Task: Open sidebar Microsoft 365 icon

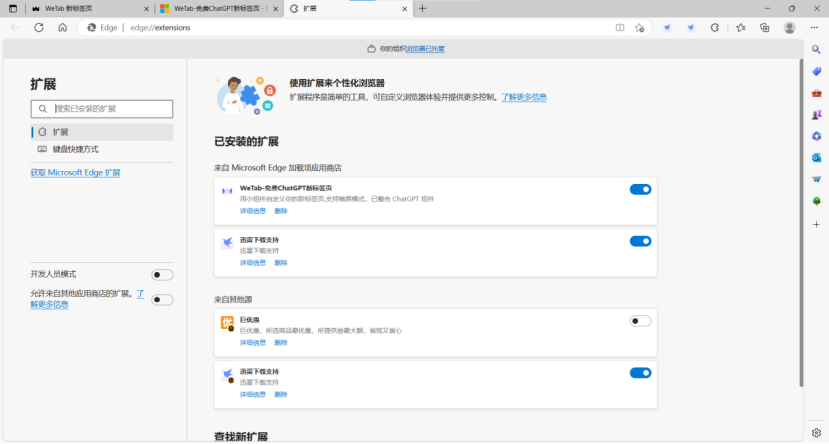Action: (x=816, y=136)
